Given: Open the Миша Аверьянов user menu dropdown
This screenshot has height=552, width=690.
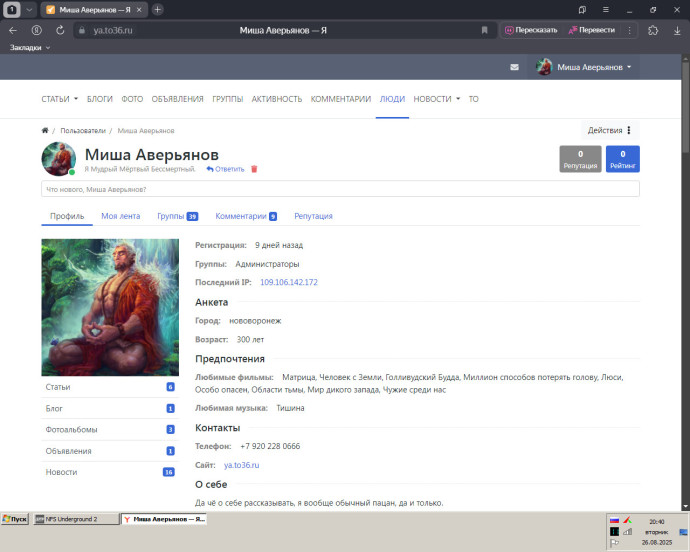Looking at the screenshot, I should (x=584, y=67).
